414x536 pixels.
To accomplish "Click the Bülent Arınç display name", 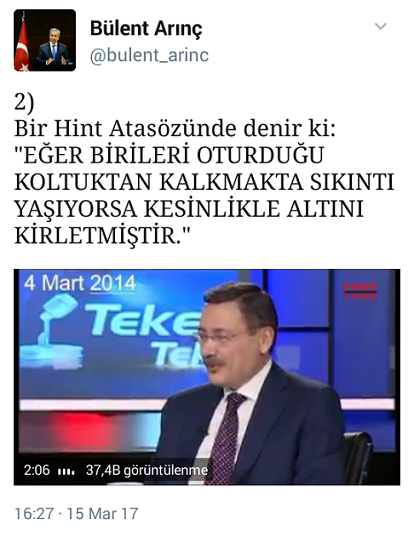I will click(146, 29).
